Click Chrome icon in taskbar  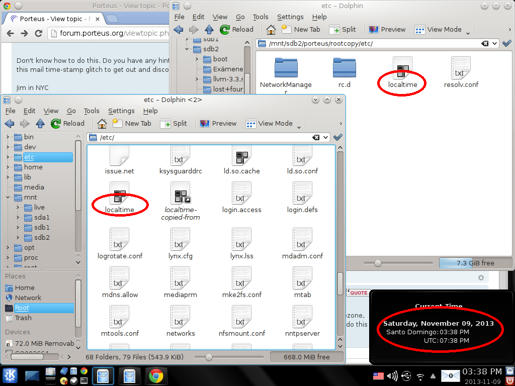coord(156,376)
